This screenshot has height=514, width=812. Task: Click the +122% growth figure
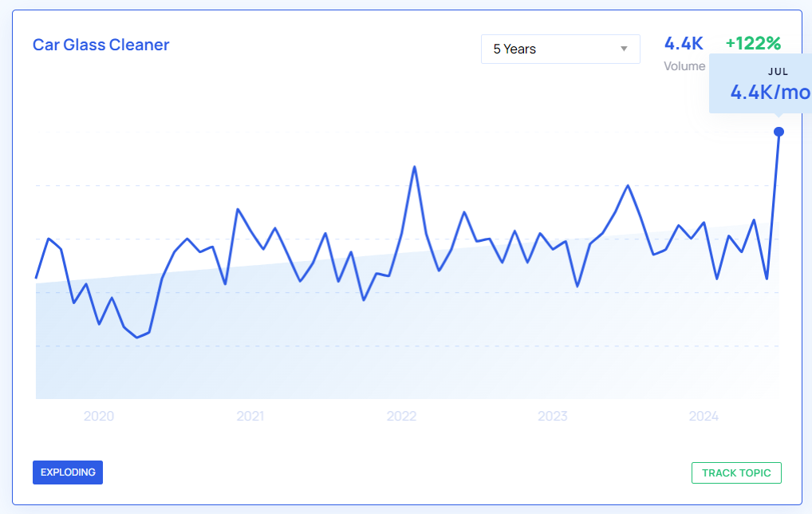(x=753, y=44)
